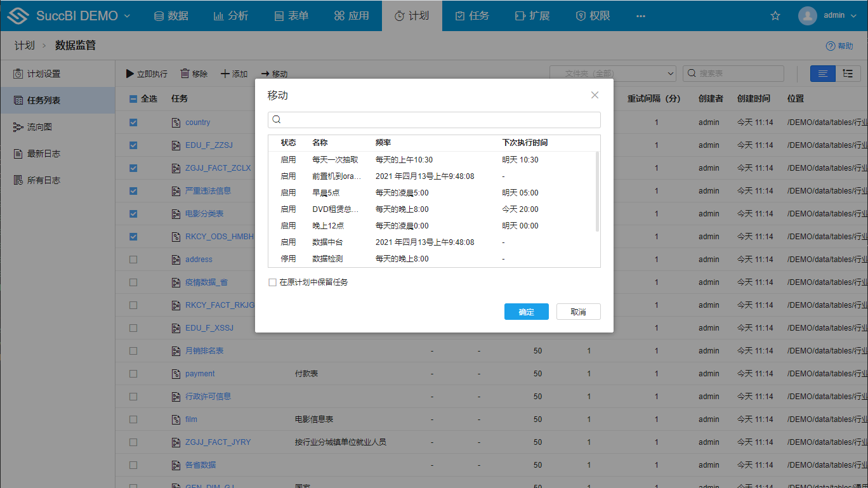Select the 计划设置 sidebar item

tap(42, 73)
